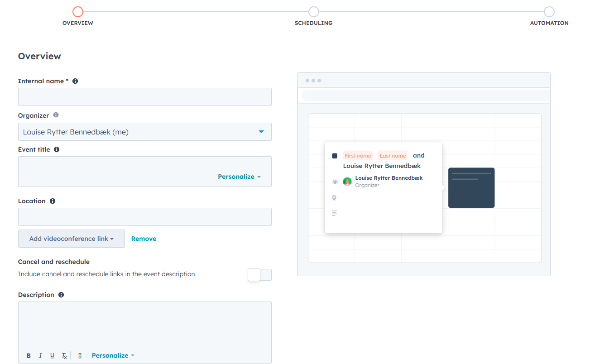Click the Location input field

(x=144, y=217)
